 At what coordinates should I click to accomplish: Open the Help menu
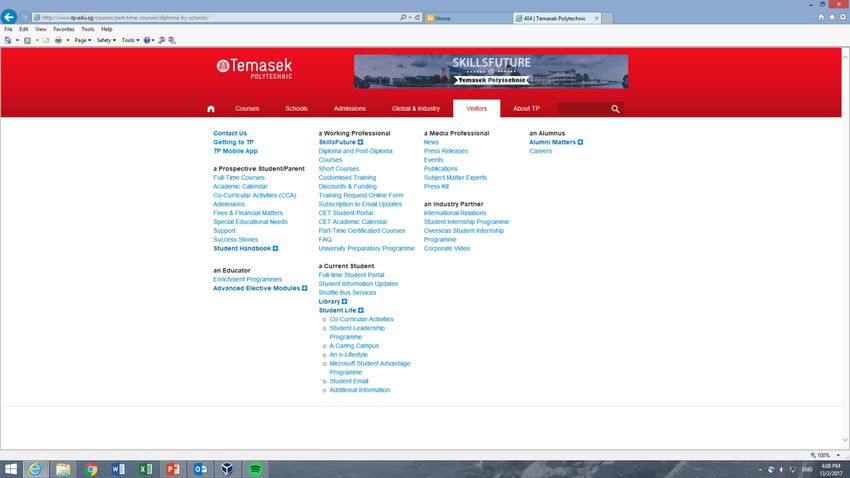tap(107, 29)
